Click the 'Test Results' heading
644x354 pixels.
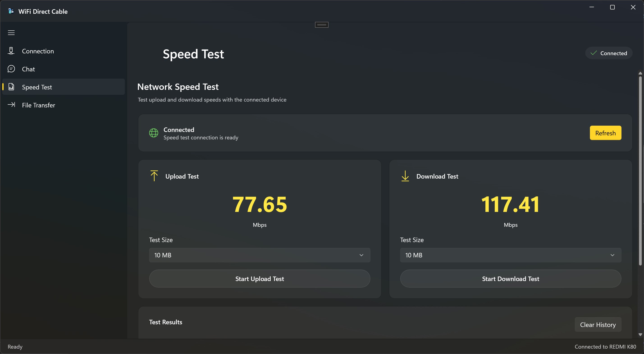165,322
